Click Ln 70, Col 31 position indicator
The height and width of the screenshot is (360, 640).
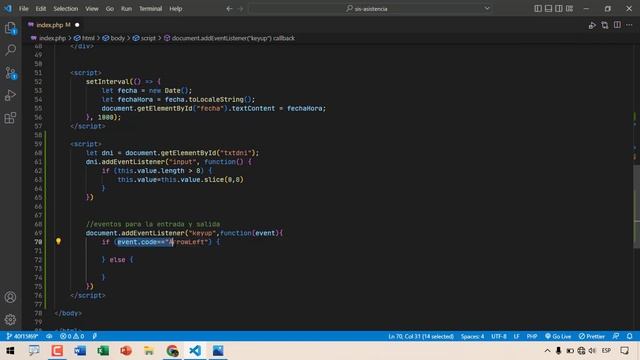point(421,336)
